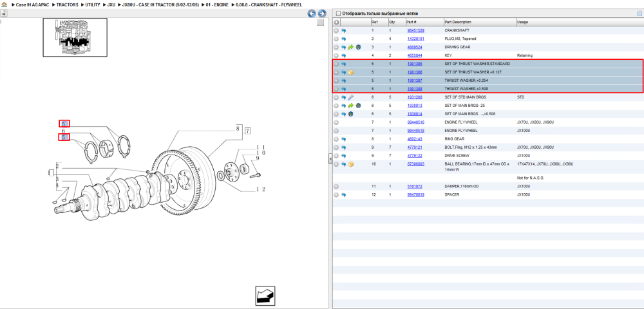Image resolution: width=644 pixels, height=309 pixels.
Task: Click green arrow icon in DRIVING GEAR row
Action: [x=351, y=47]
